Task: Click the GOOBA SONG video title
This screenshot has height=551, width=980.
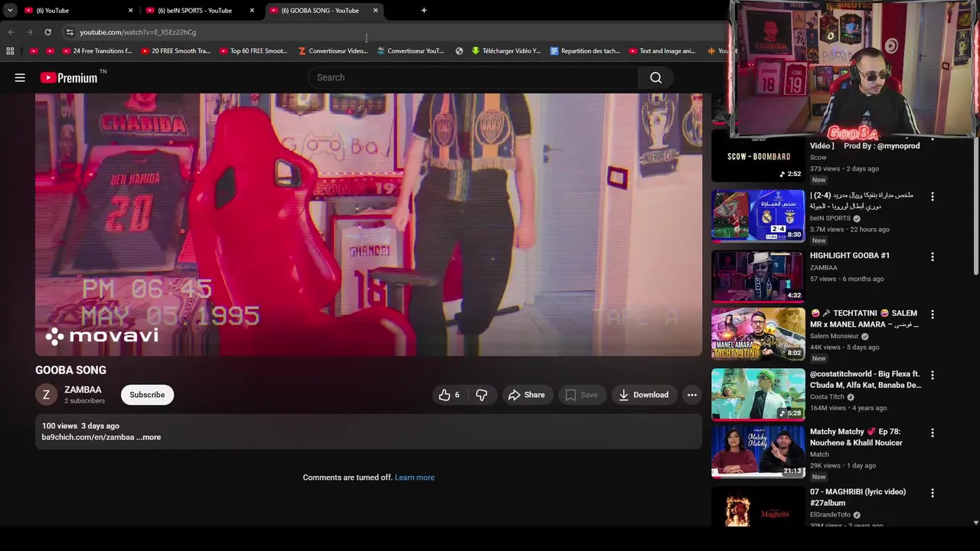Action: tap(70, 370)
